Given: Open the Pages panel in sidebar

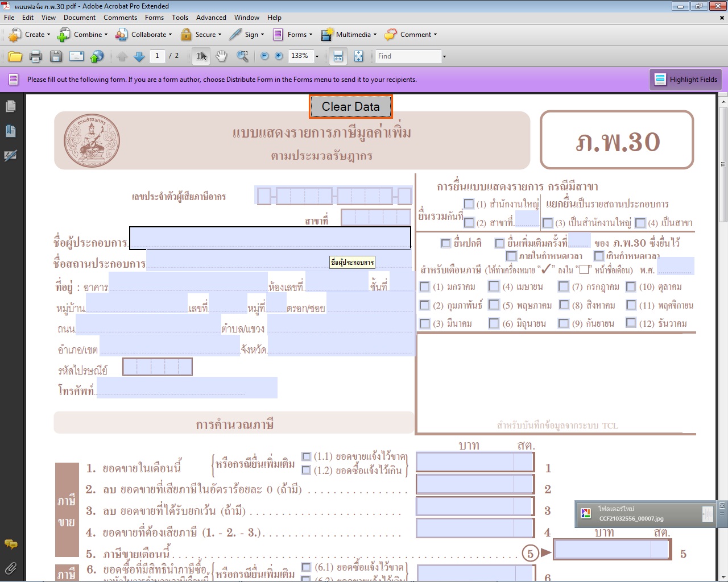Looking at the screenshot, I should click(10, 106).
